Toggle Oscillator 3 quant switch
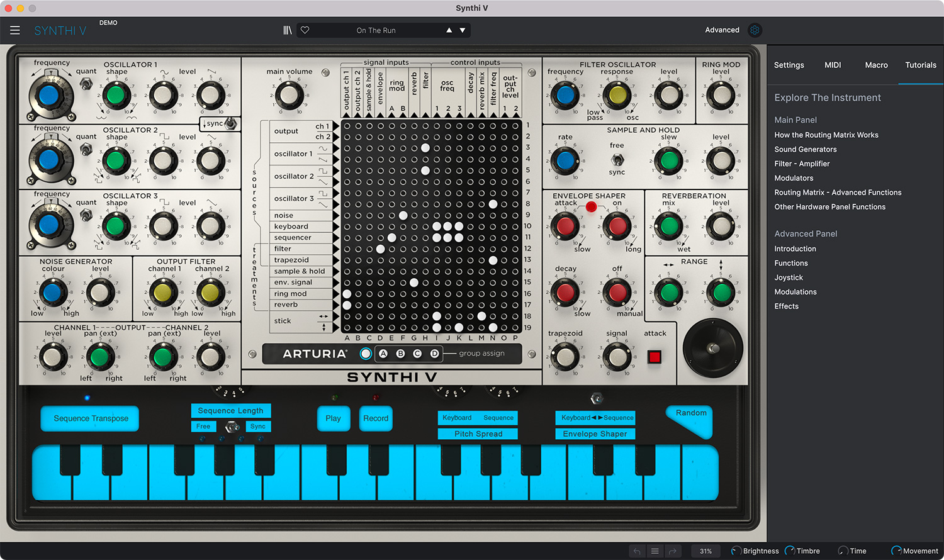 (86, 215)
